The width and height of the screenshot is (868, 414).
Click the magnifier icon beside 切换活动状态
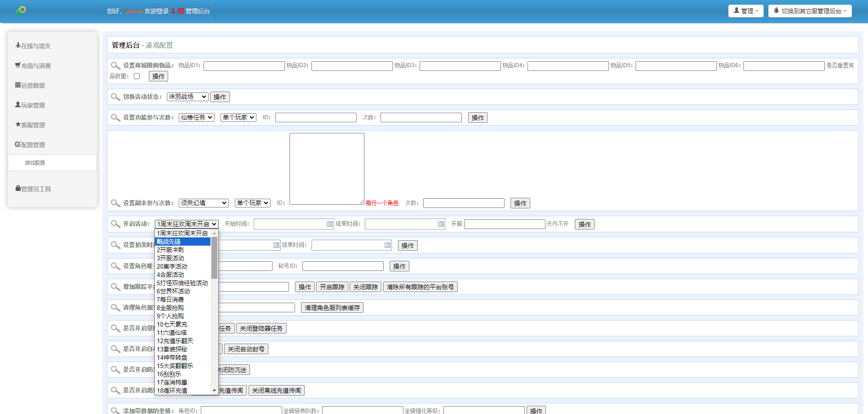click(x=115, y=97)
